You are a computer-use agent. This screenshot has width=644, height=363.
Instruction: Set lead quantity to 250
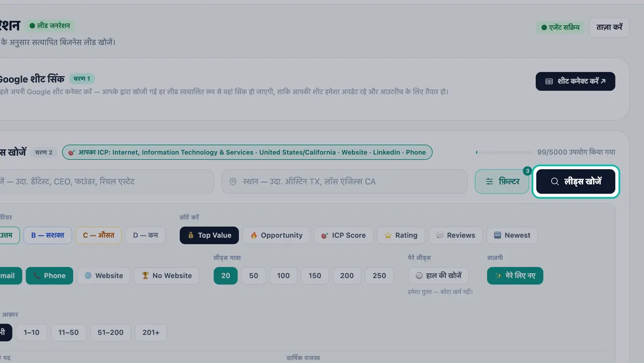(x=379, y=275)
